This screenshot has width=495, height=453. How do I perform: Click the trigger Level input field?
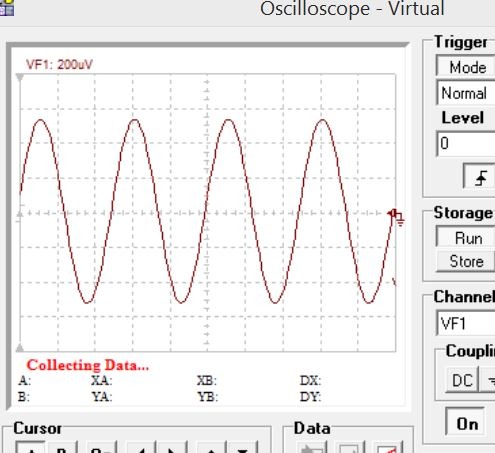point(466,143)
